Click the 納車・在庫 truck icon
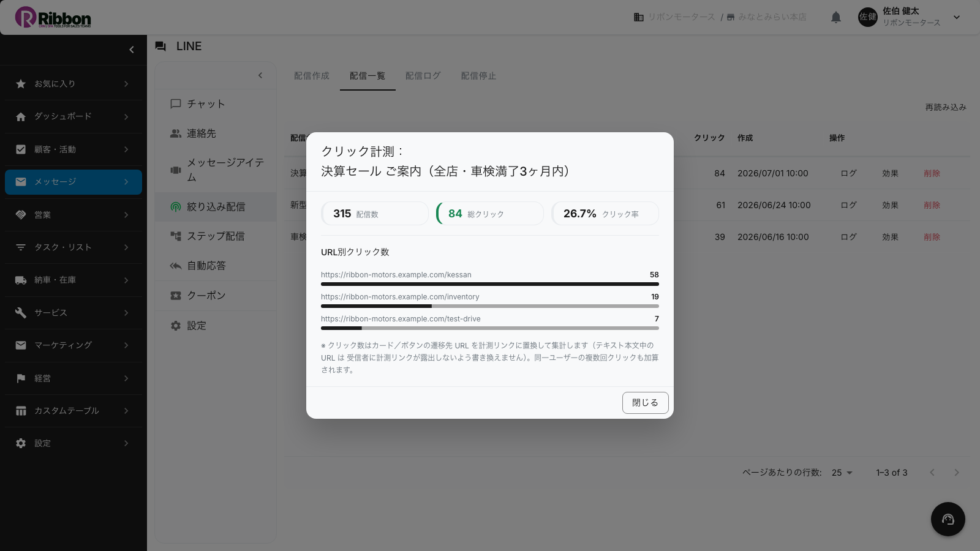Image resolution: width=980 pixels, height=551 pixels. tap(21, 280)
